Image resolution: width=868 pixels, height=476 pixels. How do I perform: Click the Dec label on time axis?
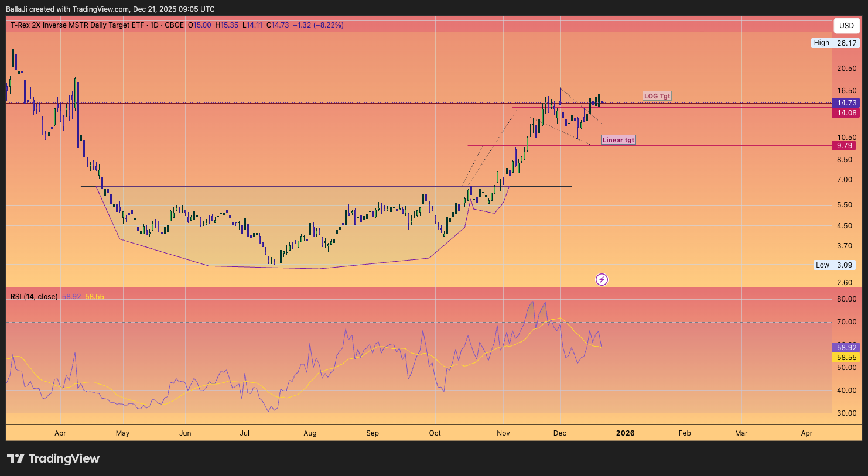click(560, 433)
